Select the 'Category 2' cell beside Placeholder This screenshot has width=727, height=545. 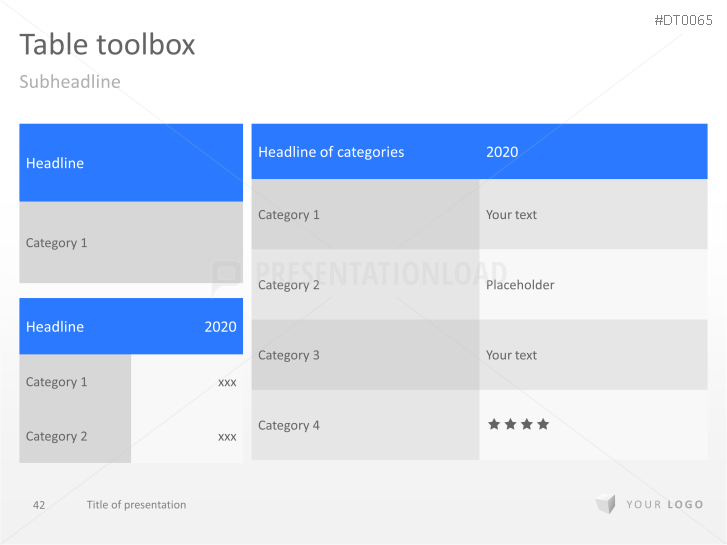[289, 285]
